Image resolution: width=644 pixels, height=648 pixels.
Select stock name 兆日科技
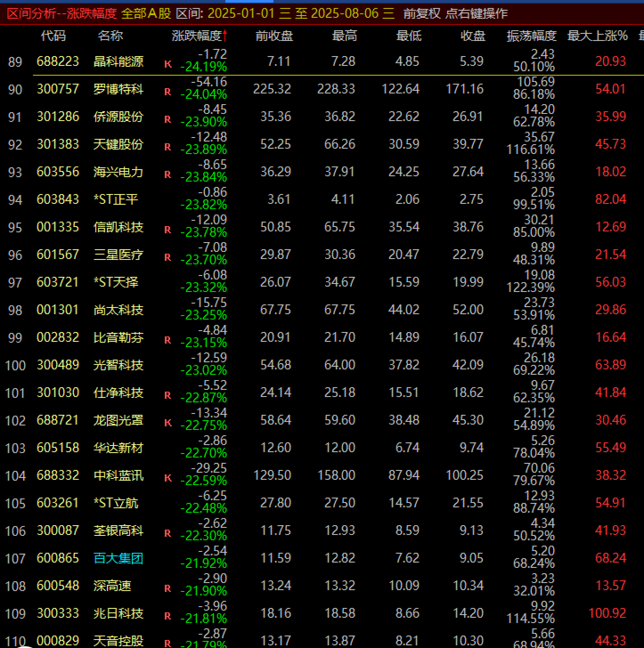pyautogui.click(x=118, y=613)
